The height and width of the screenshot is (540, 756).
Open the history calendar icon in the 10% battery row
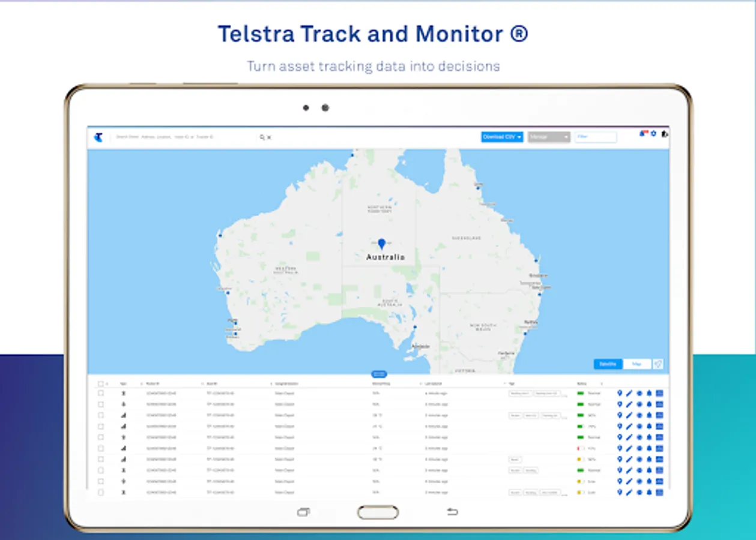(x=659, y=448)
